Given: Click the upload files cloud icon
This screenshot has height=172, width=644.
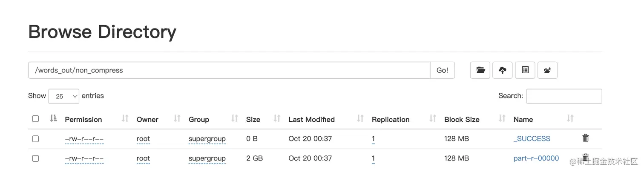Looking at the screenshot, I should pyautogui.click(x=503, y=70).
